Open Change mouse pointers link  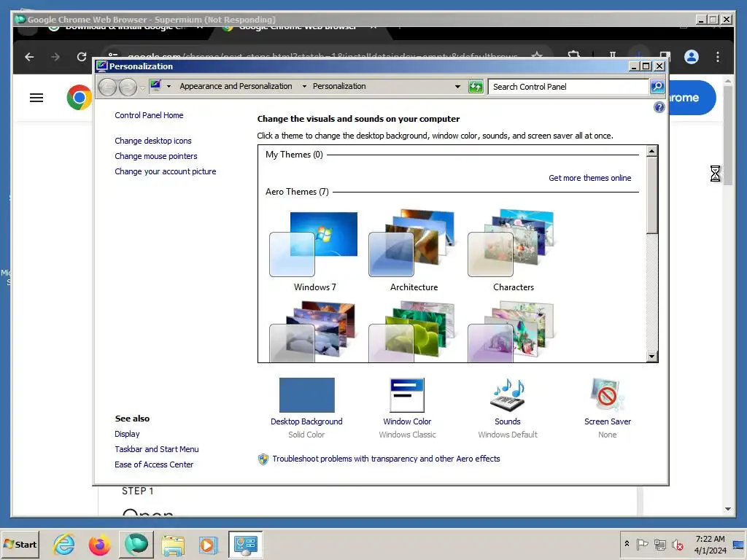(156, 156)
